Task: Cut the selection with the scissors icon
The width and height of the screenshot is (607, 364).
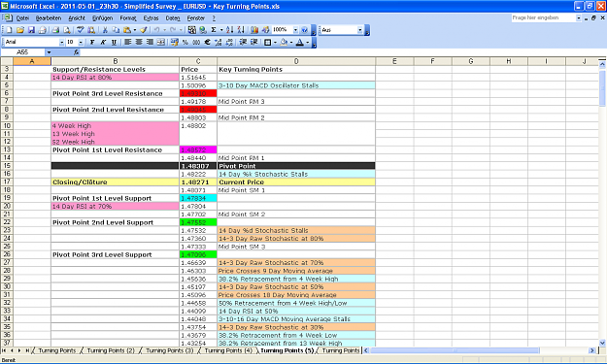Action: (105, 30)
